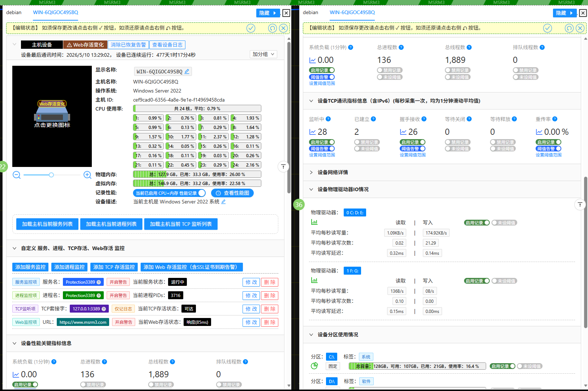Select the WIN-6QIGOC49SBQ tab in the left panel
Image resolution: width=588 pixels, height=391 pixels.
[56, 12]
